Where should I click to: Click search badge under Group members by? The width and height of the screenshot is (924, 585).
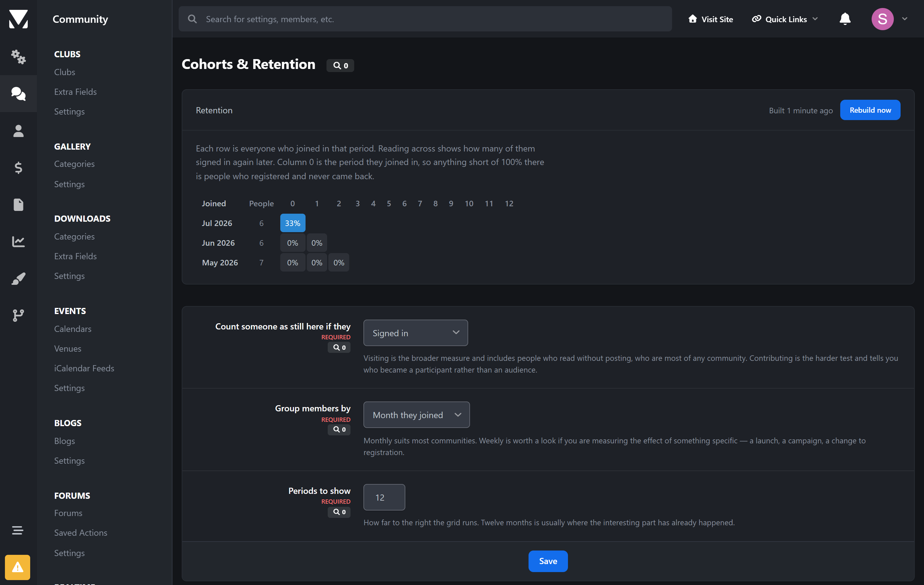click(339, 430)
